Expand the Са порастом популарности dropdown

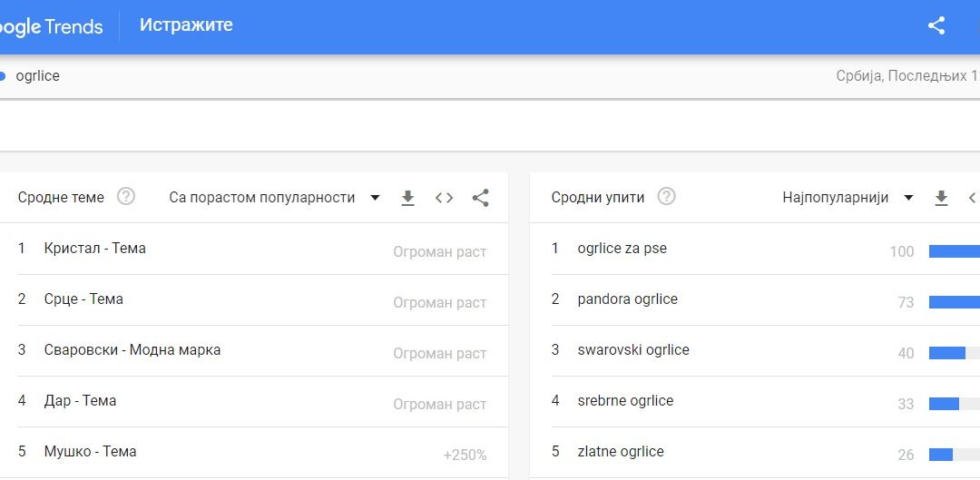coord(274,198)
